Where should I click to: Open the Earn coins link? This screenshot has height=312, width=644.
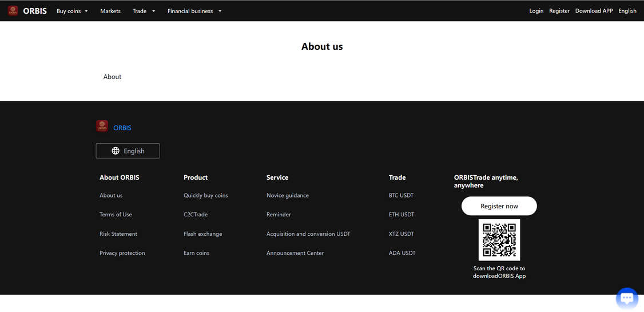click(196, 253)
